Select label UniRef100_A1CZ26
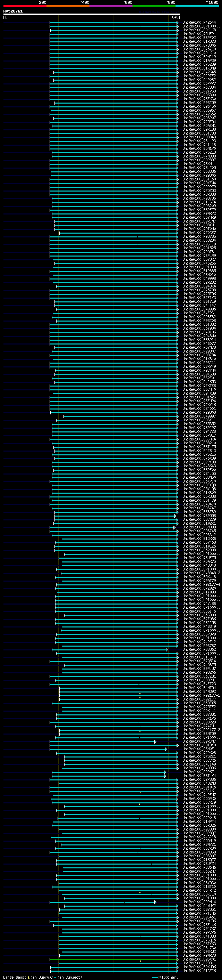 (x=199, y=971)
